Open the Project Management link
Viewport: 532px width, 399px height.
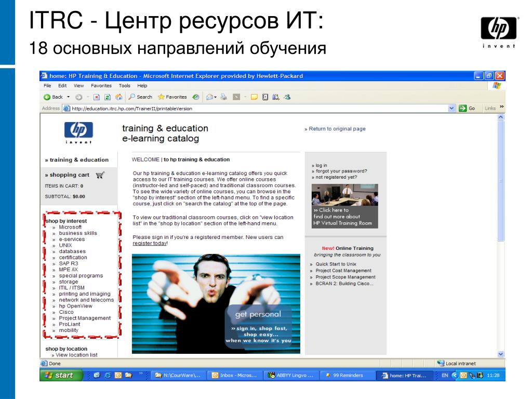point(85,318)
